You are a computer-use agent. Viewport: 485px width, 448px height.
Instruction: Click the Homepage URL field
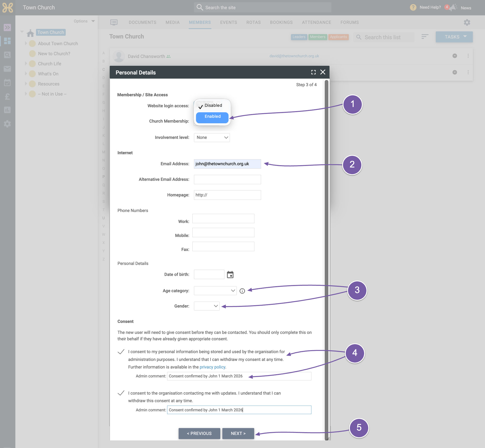227,195
